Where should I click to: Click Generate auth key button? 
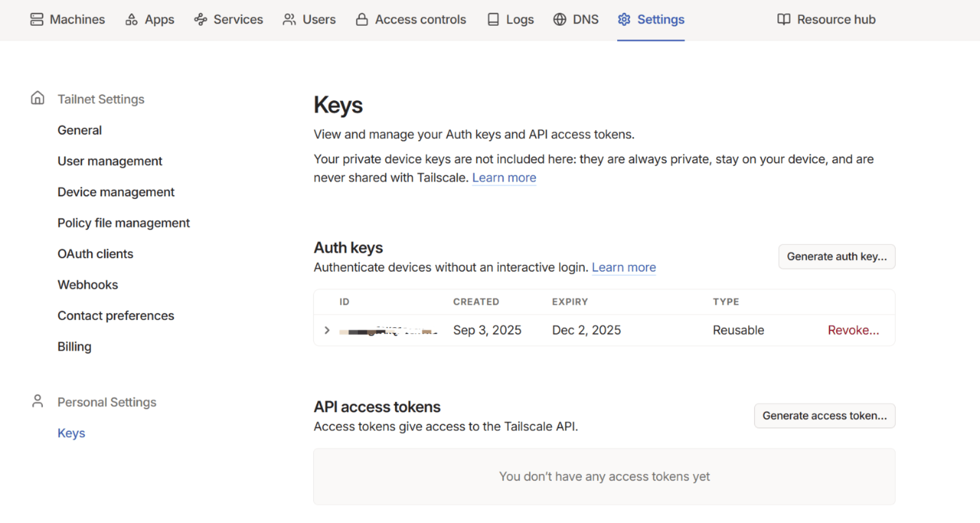(x=837, y=256)
